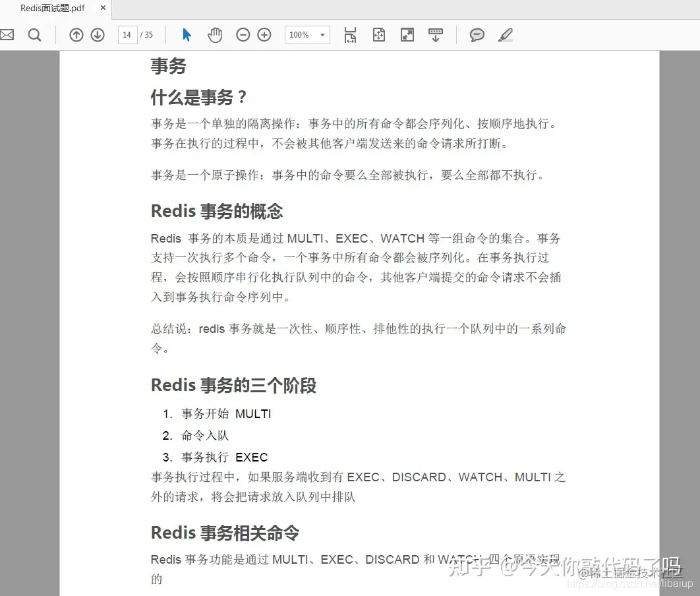Go to next page arrow
This screenshot has height=596, width=700.
pyautogui.click(x=98, y=35)
